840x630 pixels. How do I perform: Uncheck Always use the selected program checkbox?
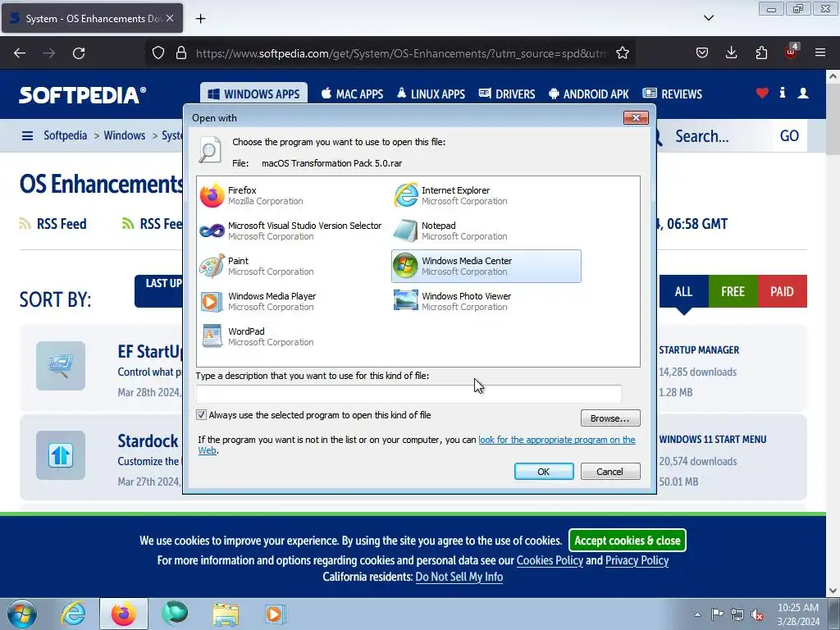point(202,414)
